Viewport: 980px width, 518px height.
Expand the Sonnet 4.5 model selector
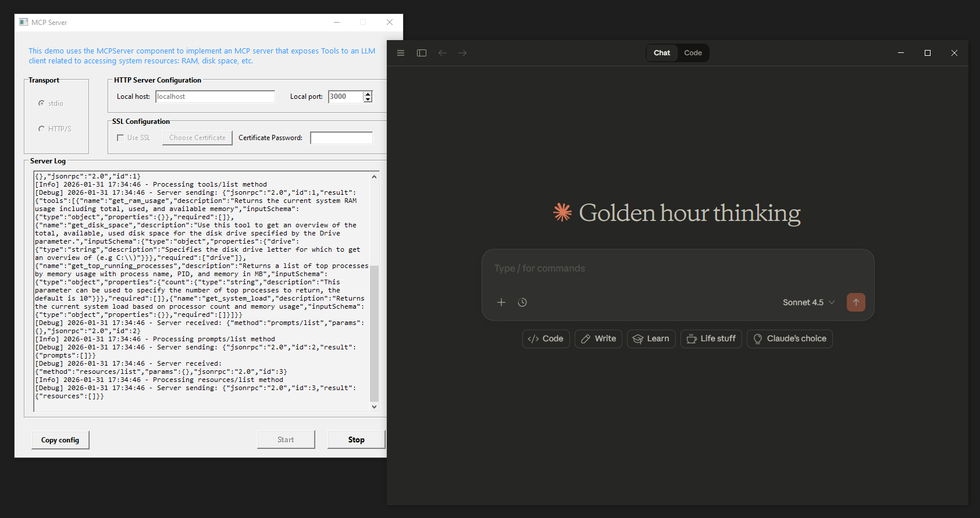point(808,302)
